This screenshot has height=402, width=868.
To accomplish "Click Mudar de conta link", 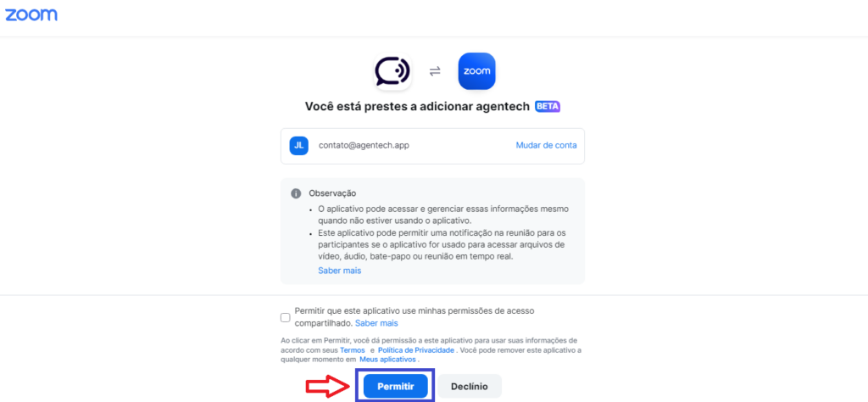I will 547,146.
